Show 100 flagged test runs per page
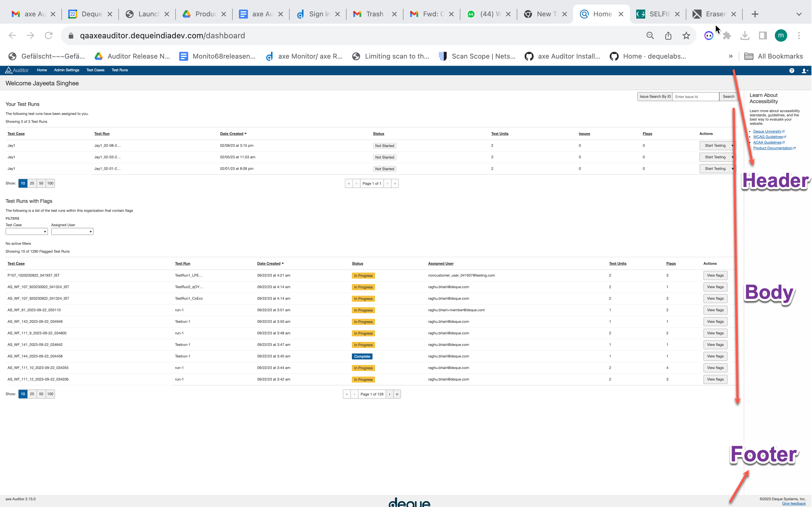The image size is (812, 507). (50, 394)
